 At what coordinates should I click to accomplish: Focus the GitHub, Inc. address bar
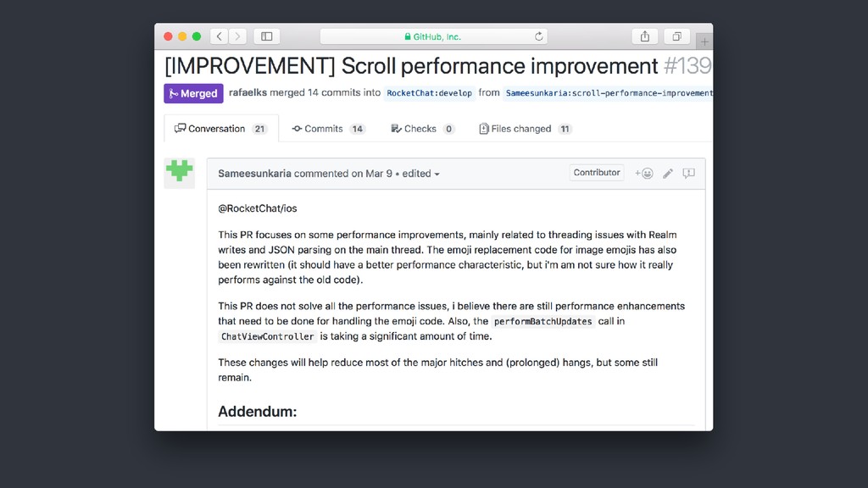(x=433, y=36)
